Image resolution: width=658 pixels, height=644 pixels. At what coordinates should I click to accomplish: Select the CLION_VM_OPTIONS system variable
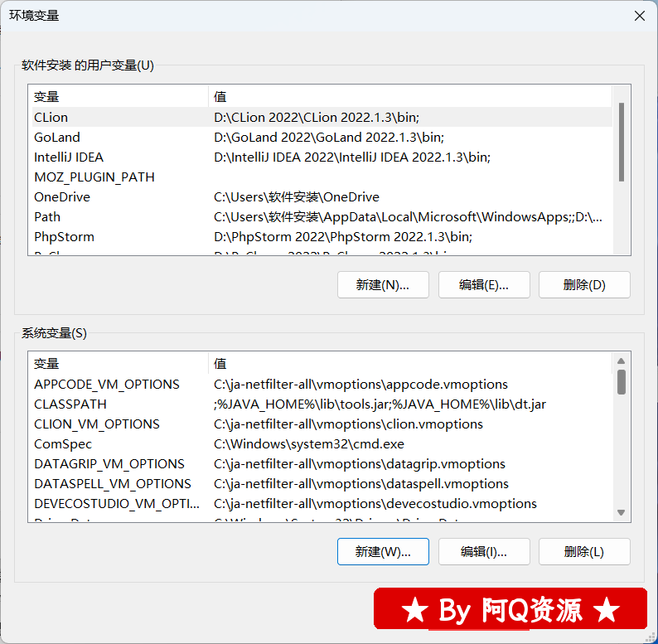point(322,424)
